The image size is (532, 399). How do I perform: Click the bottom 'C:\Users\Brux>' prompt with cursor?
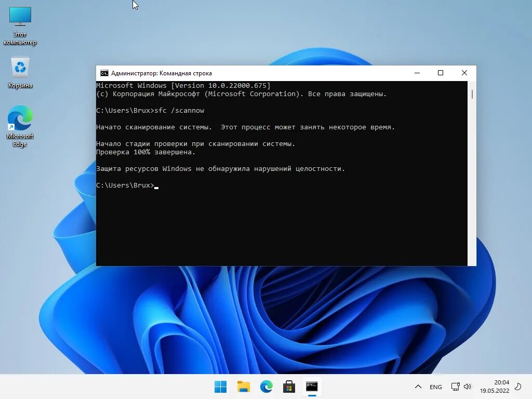(x=127, y=185)
